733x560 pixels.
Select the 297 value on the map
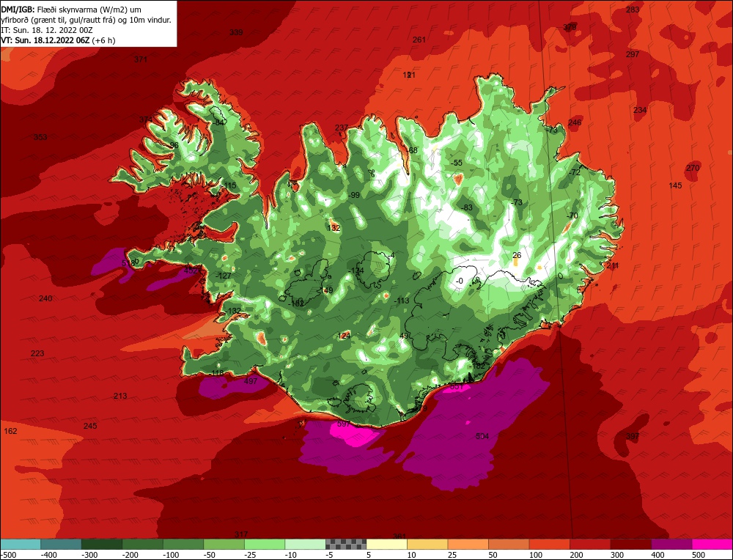(x=633, y=54)
